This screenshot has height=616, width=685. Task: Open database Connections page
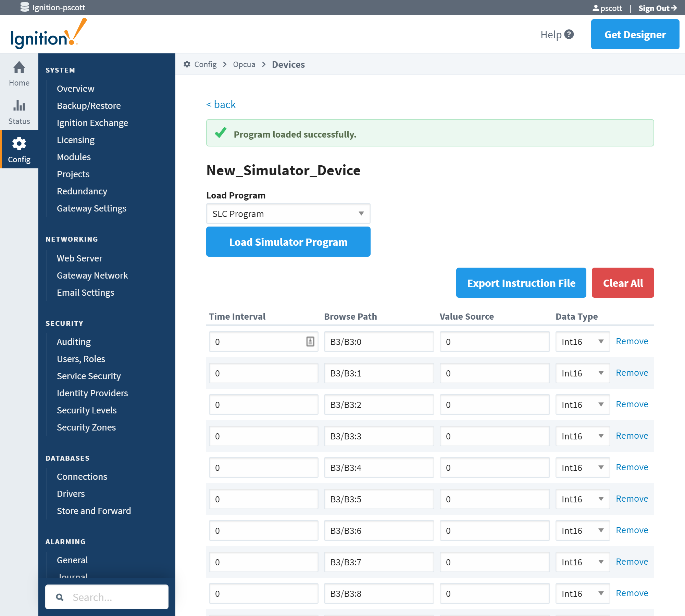(82, 476)
